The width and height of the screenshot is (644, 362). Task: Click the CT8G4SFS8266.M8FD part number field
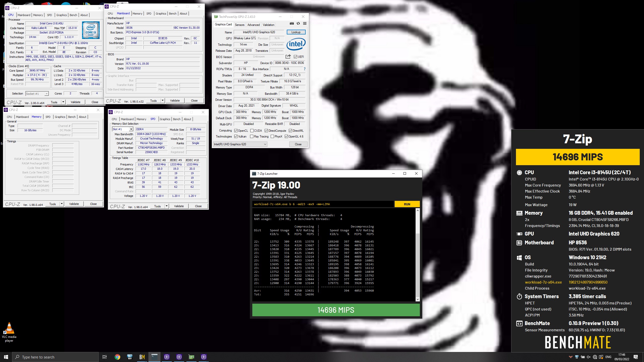[x=151, y=148]
